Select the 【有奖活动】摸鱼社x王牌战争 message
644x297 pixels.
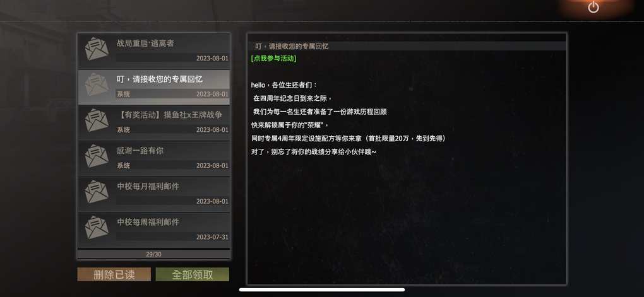tap(154, 123)
